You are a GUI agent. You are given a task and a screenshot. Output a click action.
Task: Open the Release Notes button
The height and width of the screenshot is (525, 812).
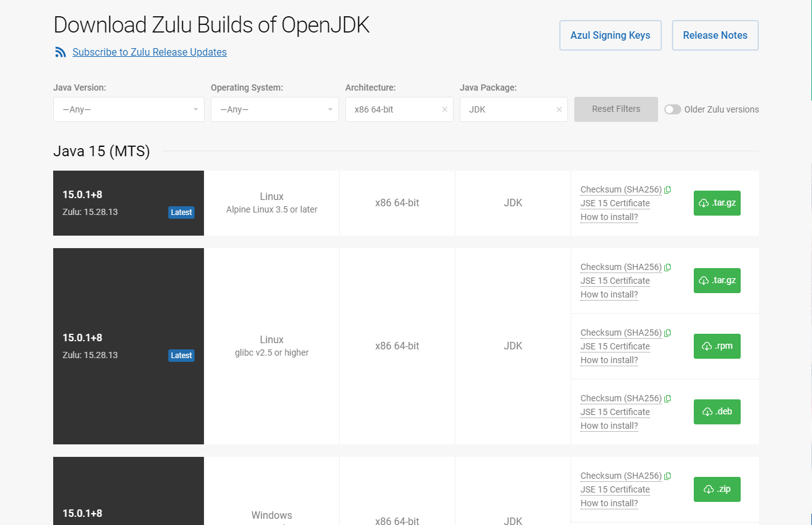point(715,35)
